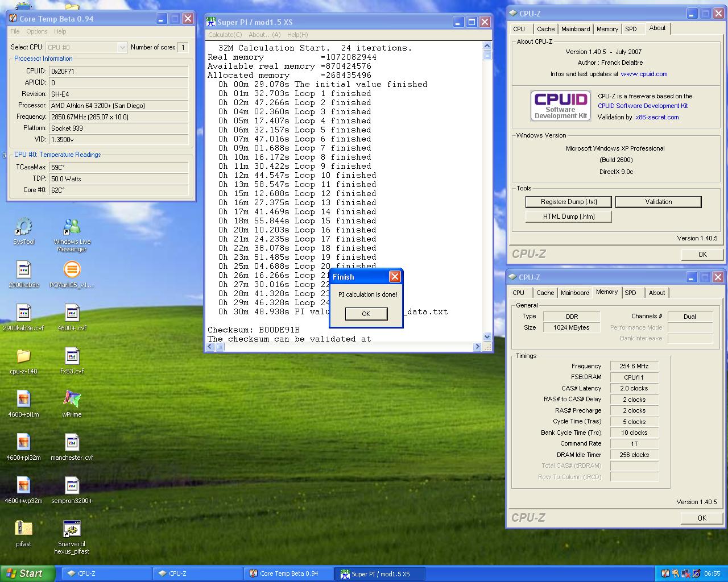
Task: Open the File menu in Core Temp
Action: (15, 31)
